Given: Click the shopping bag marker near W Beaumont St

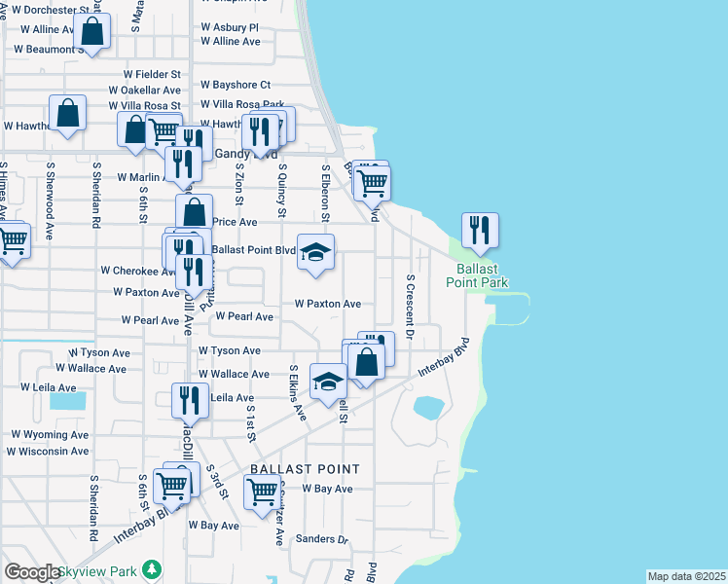Looking at the screenshot, I should (x=91, y=34).
